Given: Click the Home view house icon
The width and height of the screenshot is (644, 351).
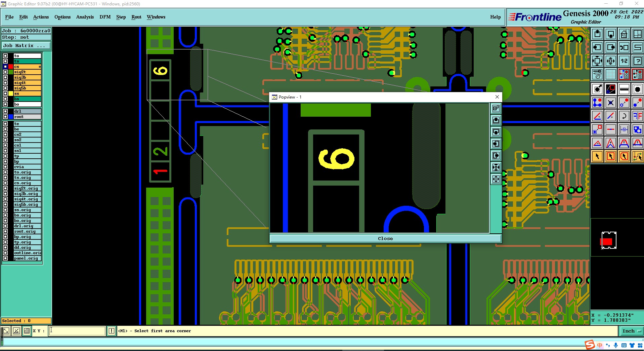Looking at the screenshot, I should (x=624, y=34).
